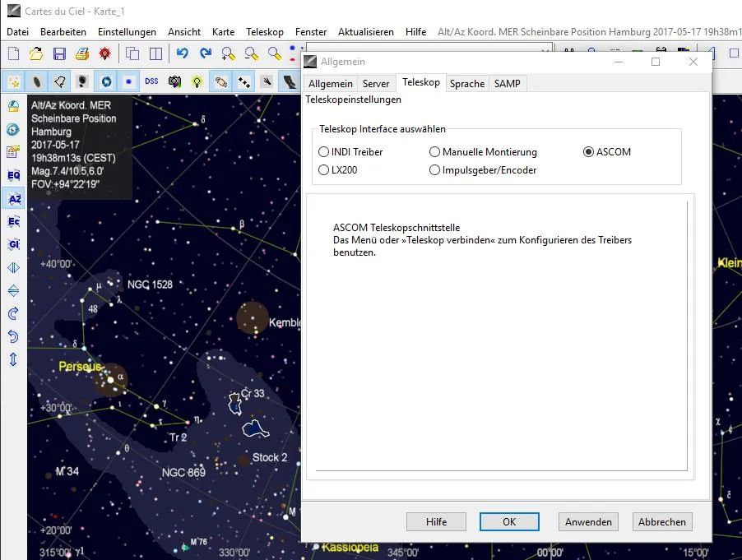The height and width of the screenshot is (560, 742).
Task: Click the Anwenden button
Action: (x=588, y=521)
